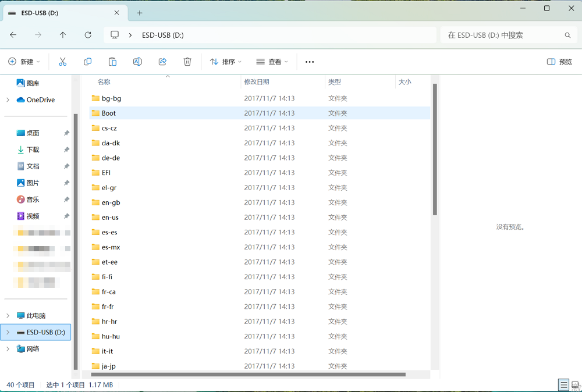Viewport: 582px width, 392px height.
Task: Sort by 修改日期 column header
Action: pyautogui.click(x=257, y=82)
